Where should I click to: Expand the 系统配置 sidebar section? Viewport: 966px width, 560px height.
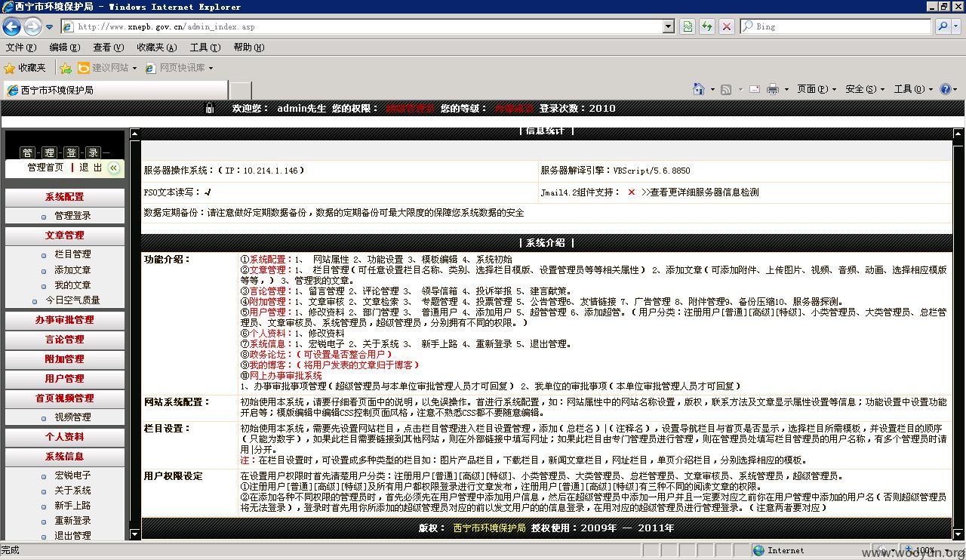click(64, 197)
